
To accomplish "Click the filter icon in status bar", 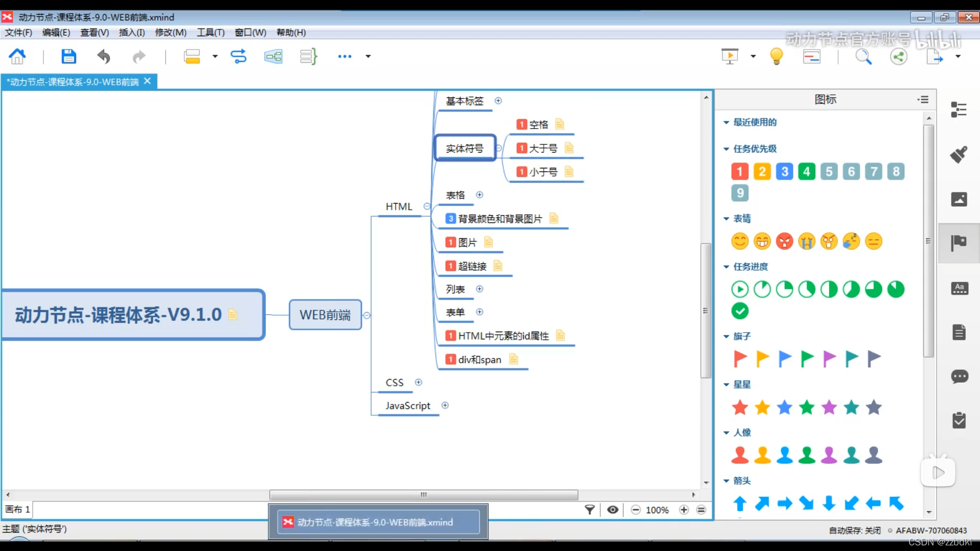I will (590, 510).
